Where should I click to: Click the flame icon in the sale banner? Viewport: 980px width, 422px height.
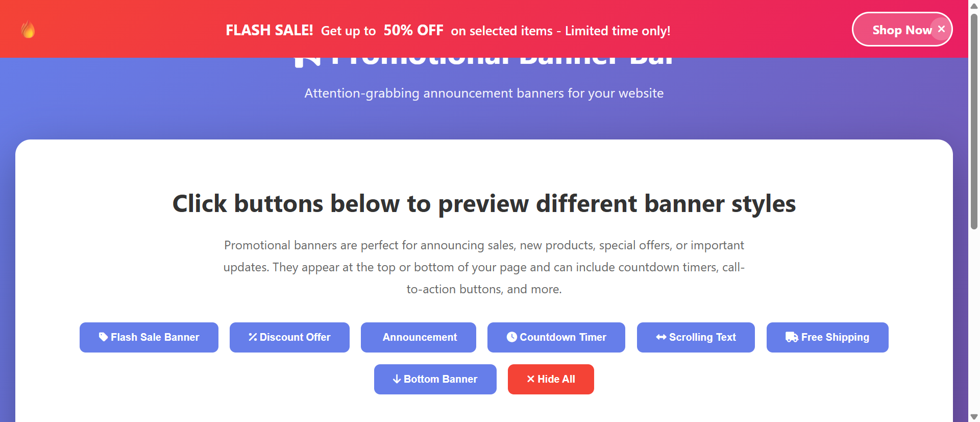[x=28, y=29]
